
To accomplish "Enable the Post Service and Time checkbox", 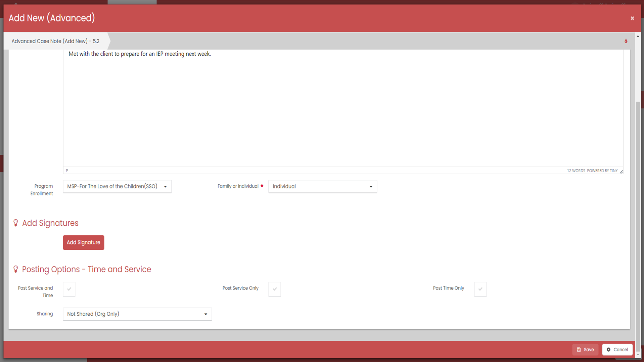I will tap(69, 289).
